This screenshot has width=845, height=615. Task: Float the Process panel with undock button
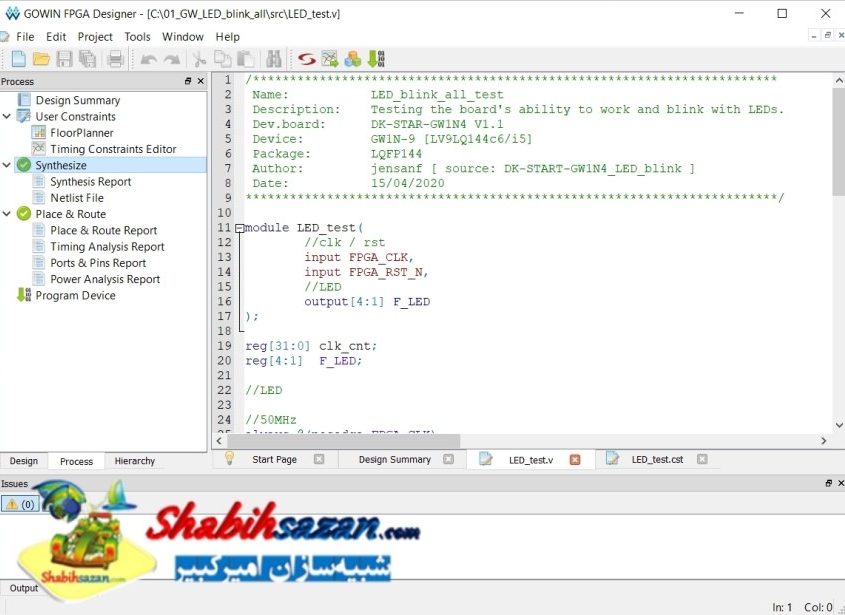point(188,81)
